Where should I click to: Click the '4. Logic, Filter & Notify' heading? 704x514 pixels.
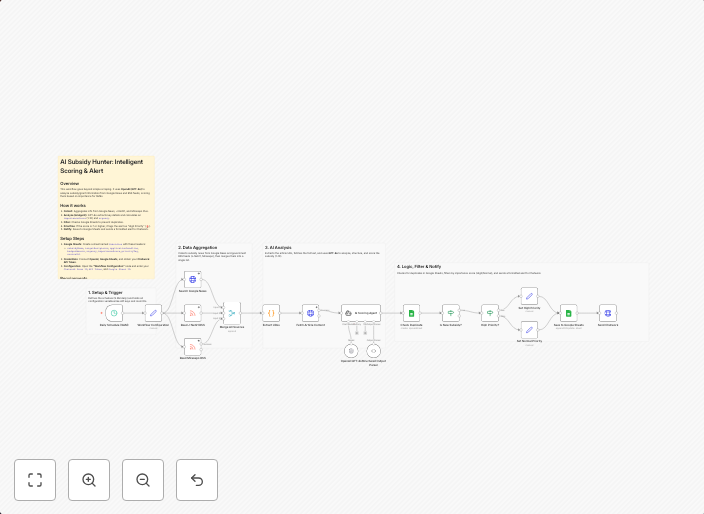[x=419, y=267]
